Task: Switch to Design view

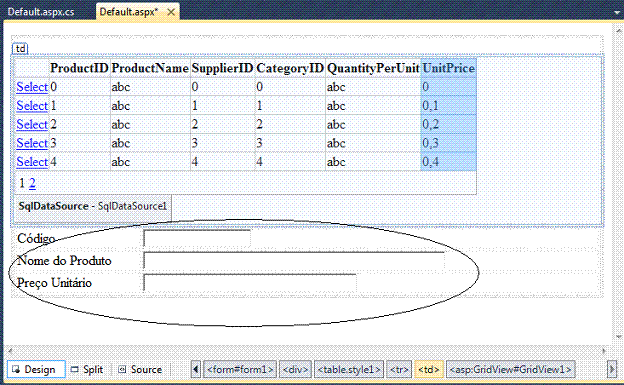Action: click(x=36, y=369)
